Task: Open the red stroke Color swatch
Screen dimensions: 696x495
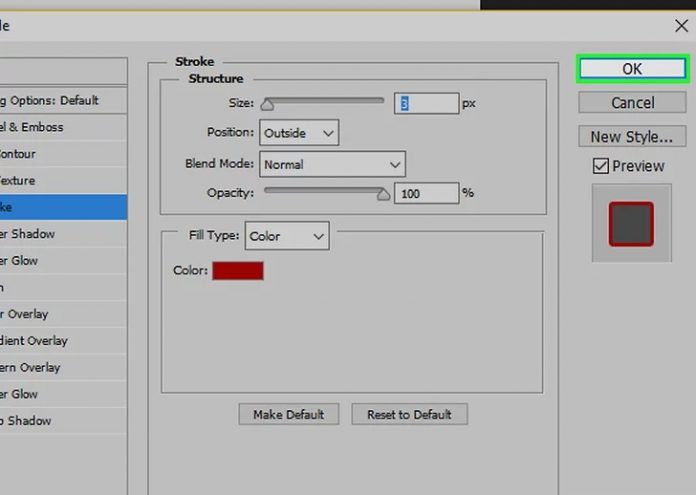Action: pos(238,271)
